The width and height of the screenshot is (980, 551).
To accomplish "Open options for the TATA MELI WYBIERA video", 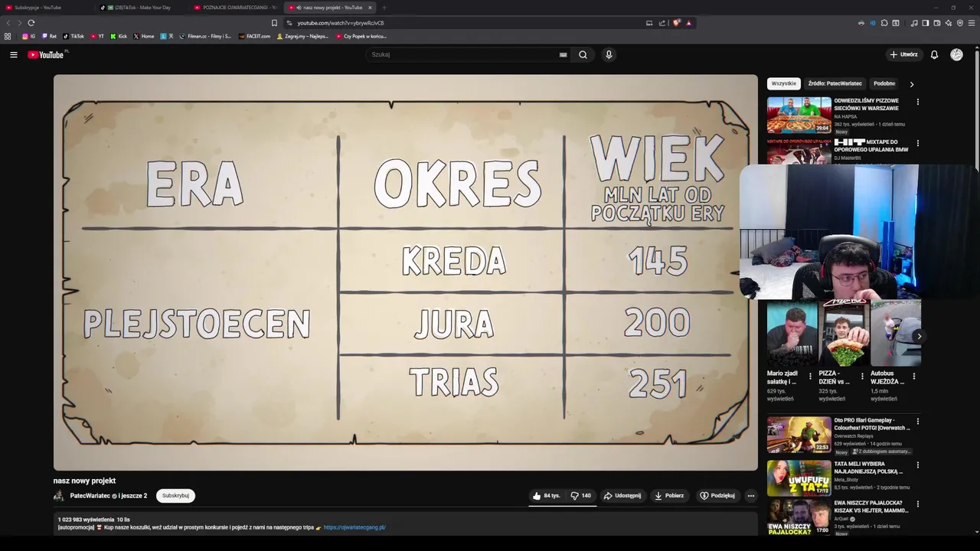I will 918,465.
